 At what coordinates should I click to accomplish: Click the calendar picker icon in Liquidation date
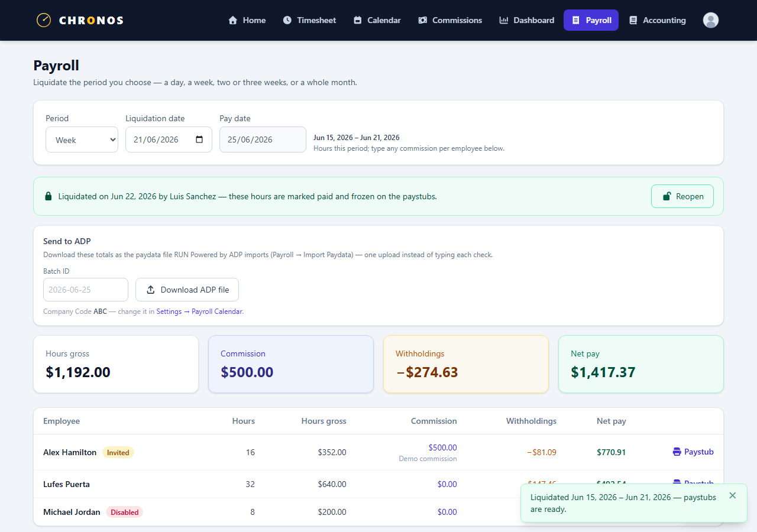[199, 140]
